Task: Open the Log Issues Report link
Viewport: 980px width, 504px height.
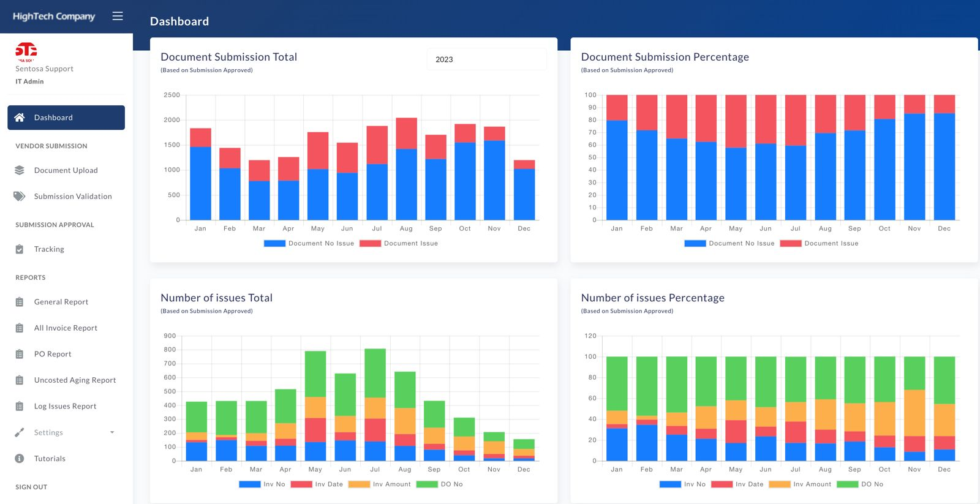Action: [65, 406]
